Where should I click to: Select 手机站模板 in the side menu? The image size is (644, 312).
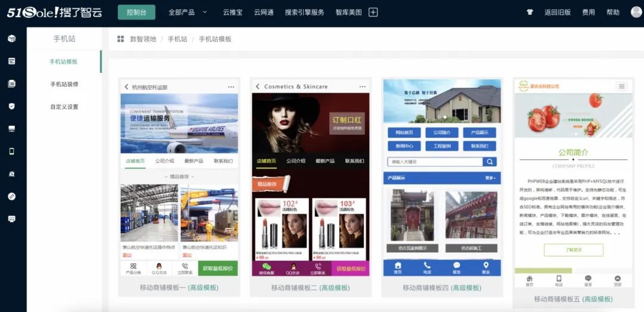[64, 61]
